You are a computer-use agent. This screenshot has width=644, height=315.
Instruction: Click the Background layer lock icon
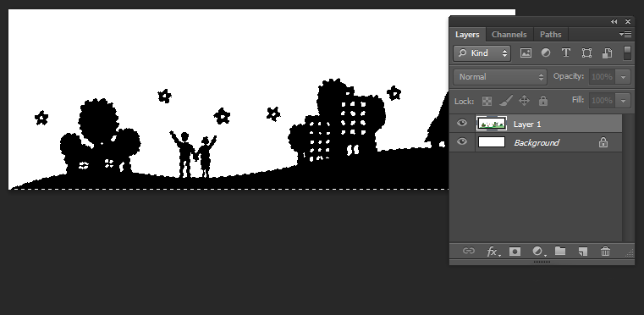[603, 142]
